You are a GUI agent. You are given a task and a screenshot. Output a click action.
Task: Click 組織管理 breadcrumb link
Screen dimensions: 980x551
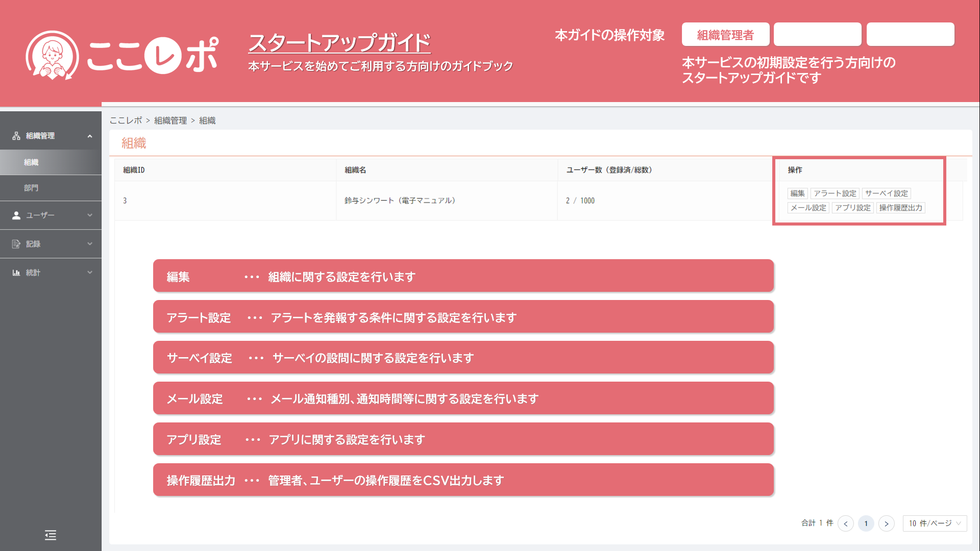[x=170, y=120]
